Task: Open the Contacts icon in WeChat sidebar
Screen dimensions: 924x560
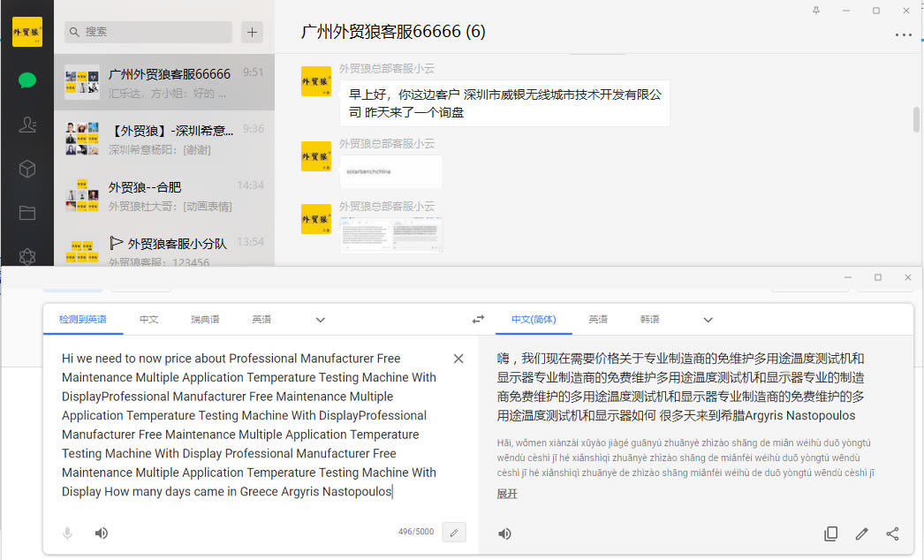Action: (x=27, y=125)
